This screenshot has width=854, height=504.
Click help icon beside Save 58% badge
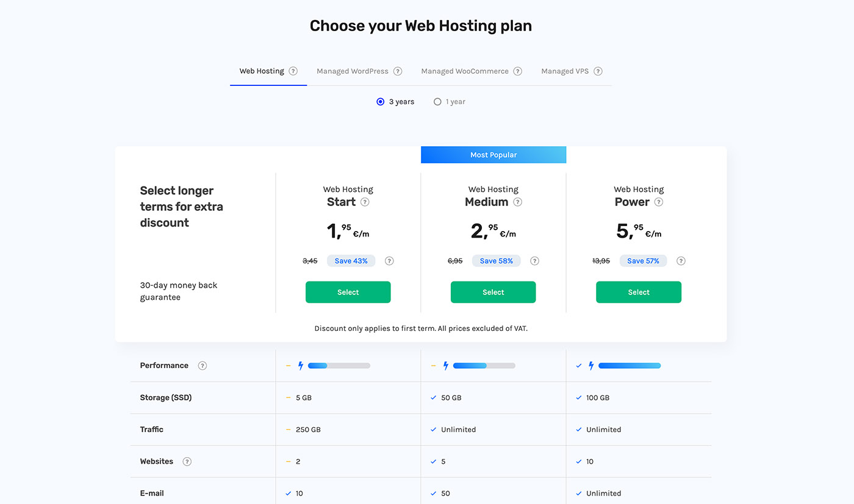coord(535,261)
